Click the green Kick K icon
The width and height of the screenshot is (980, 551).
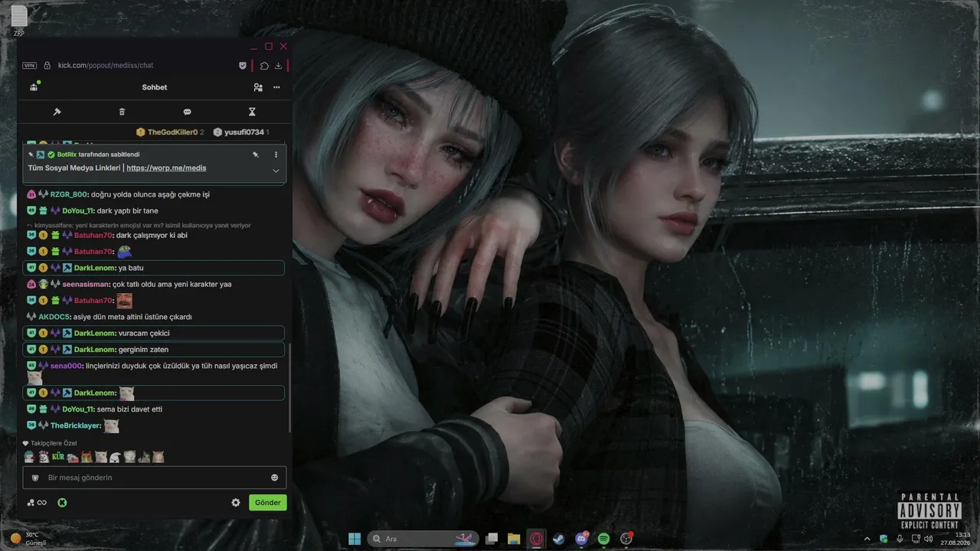pyautogui.click(x=62, y=503)
